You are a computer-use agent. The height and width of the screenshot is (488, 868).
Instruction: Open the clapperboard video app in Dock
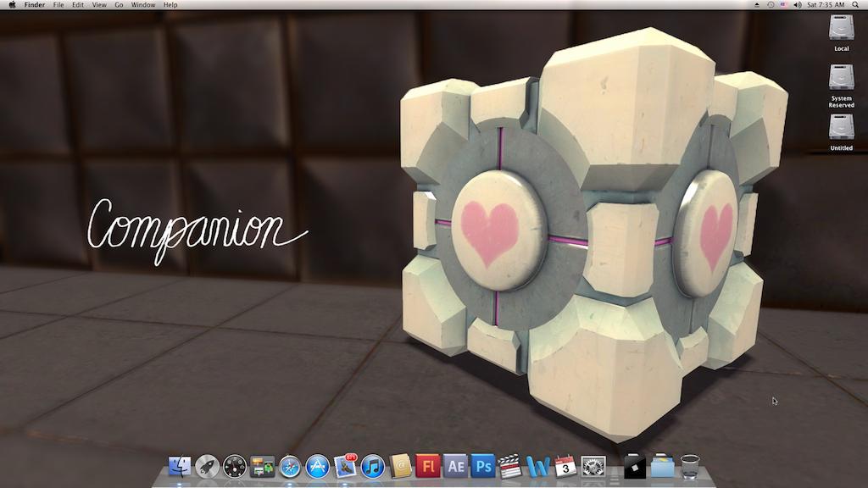coord(510,467)
